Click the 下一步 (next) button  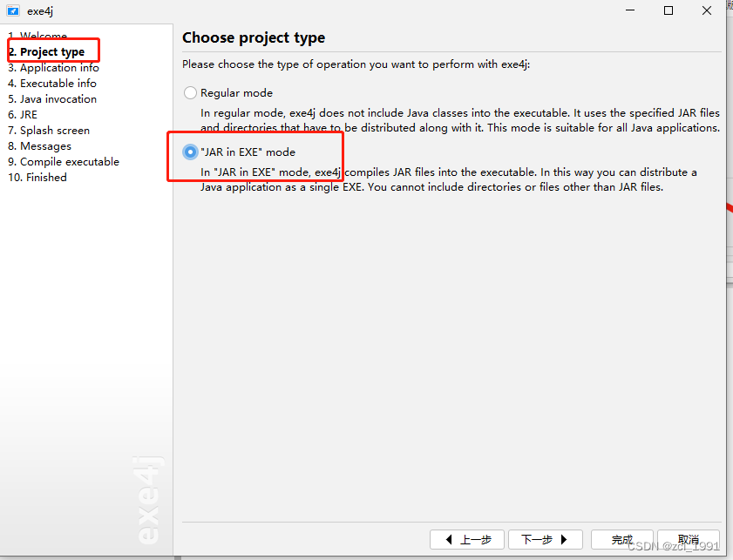click(x=545, y=539)
